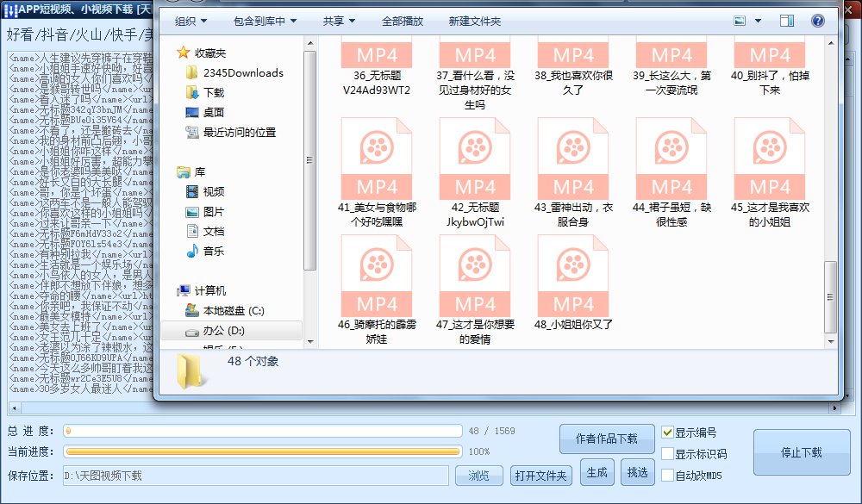
Task: Uncheck the 显示编号 checkbox
Action: pos(667,432)
